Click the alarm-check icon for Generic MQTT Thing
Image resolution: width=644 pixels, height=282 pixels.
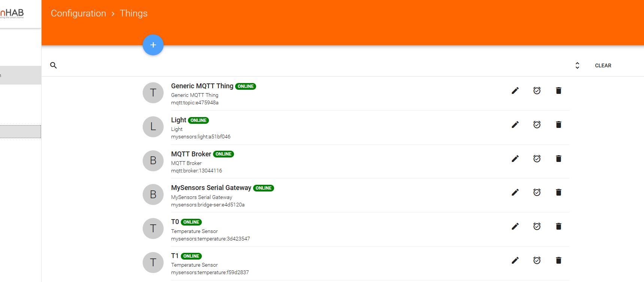click(x=537, y=91)
